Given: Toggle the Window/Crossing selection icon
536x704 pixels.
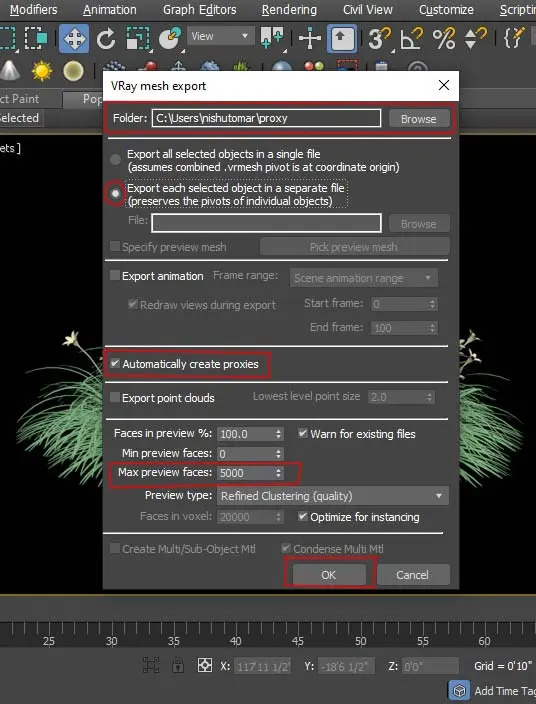Looking at the screenshot, I should (36, 38).
